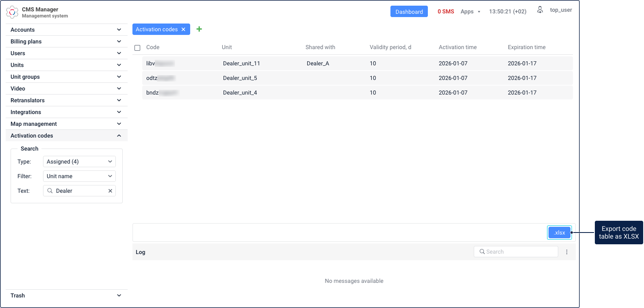
Task: Open the Log options three-dot menu
Action: (x=567, y=252)
